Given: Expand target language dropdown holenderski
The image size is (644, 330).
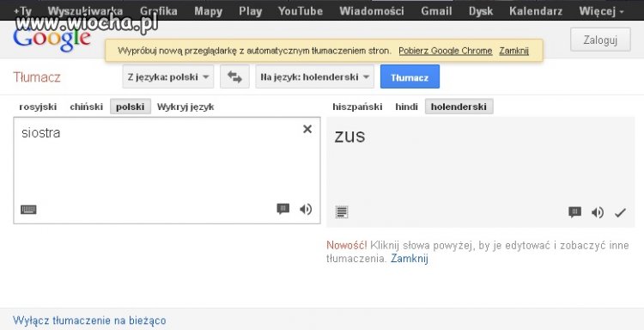Looking at the screenshot, I should pos(314,76).
